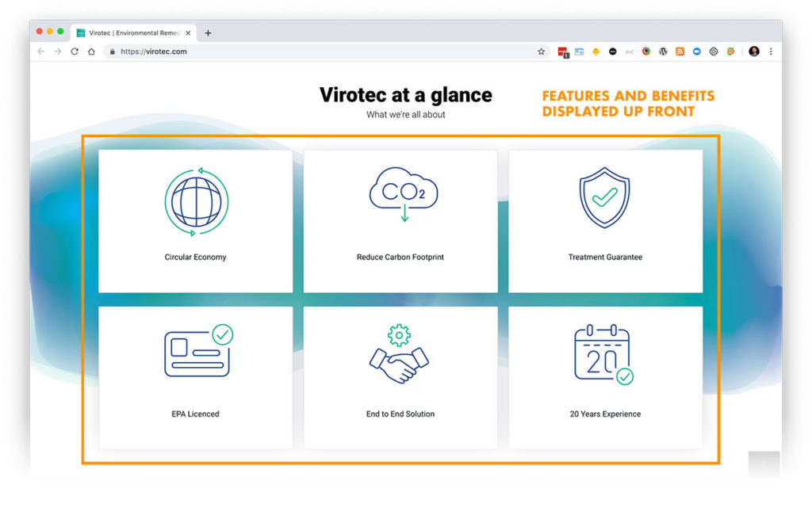Open the grey faded extension icon
812x519 pixels.
(630, 52)
